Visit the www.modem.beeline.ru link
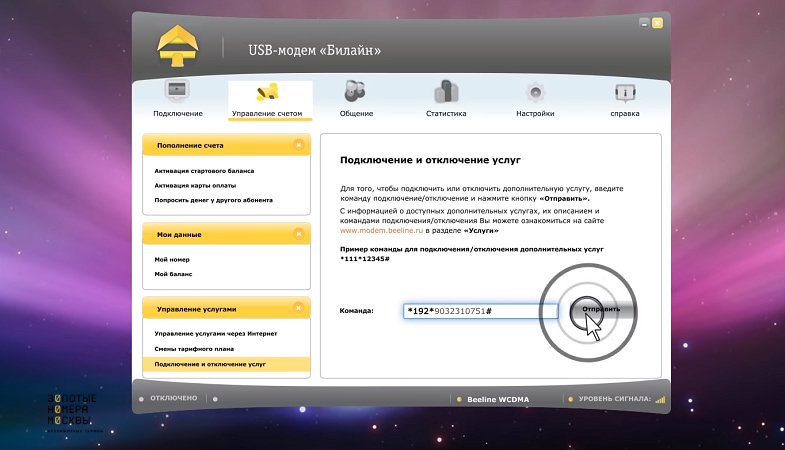This screenshot has width=785, height=450. (381, 231)
